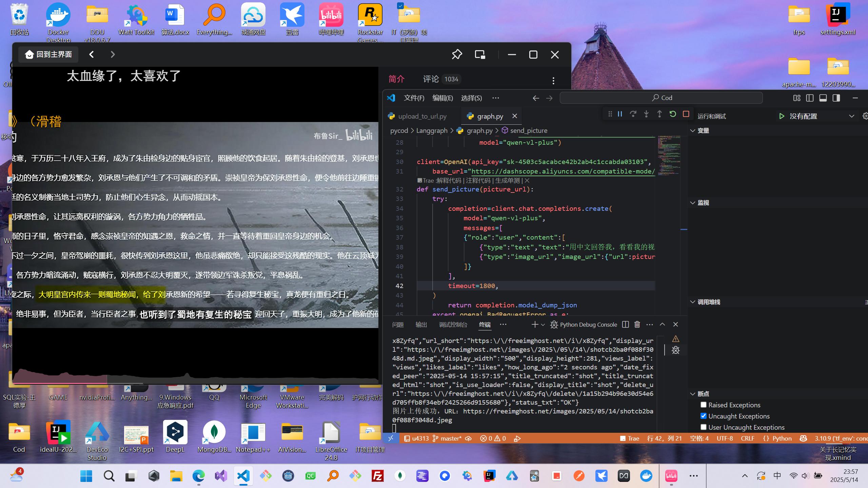Viewport: 868px width, 488px height.
Task: Click the Langgraph breadcrumb segment
Action: pos(432,130)
